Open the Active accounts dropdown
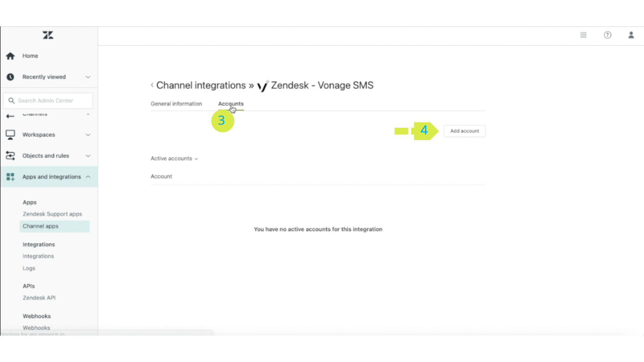The height and width of the screenshot is (362, 644). (x=174, y=159)
